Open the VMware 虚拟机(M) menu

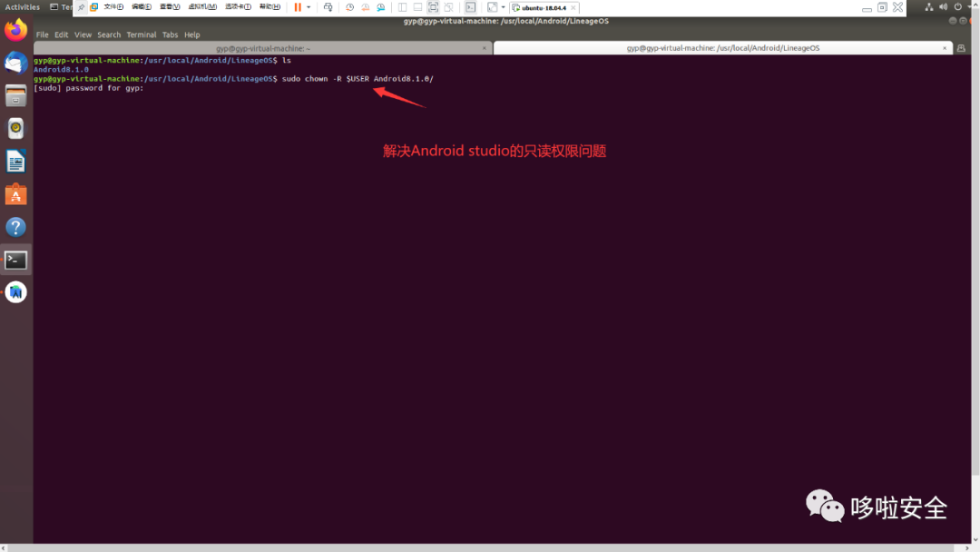click(x=202, y=7)
